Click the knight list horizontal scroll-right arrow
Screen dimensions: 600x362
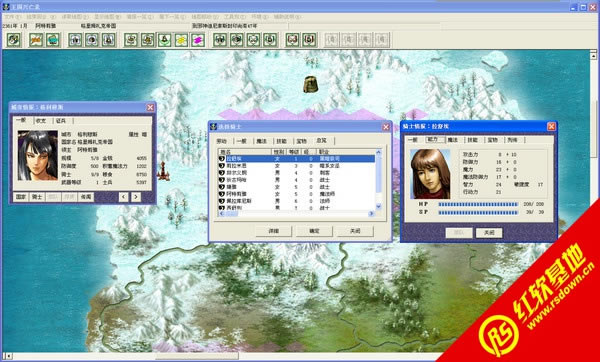click(x=371, y=214)
